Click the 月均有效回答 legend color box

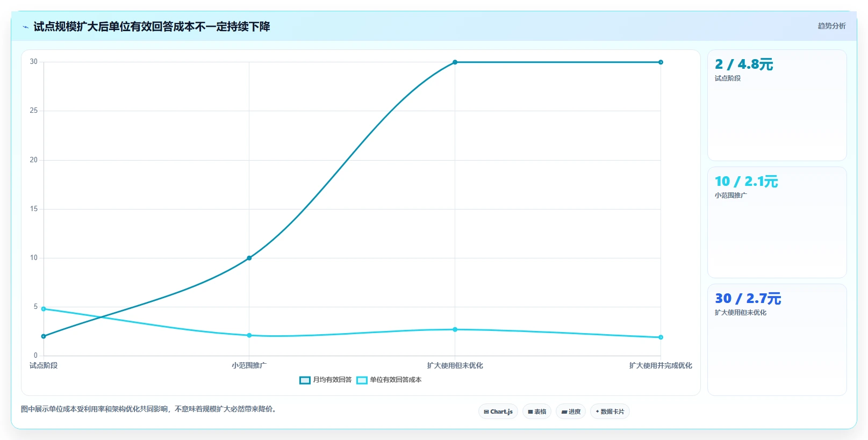tap(305, 380)
